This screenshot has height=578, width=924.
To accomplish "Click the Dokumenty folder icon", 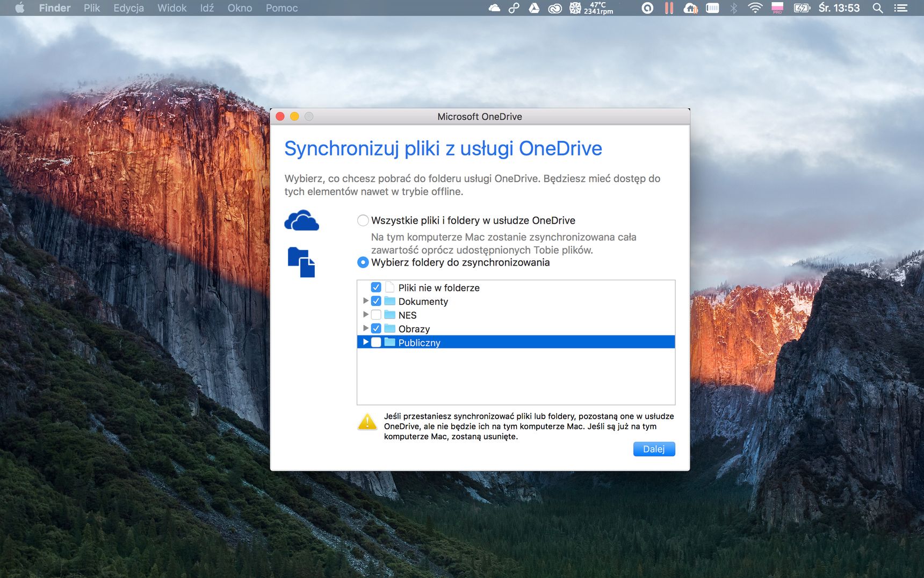I will click(390, 301).
